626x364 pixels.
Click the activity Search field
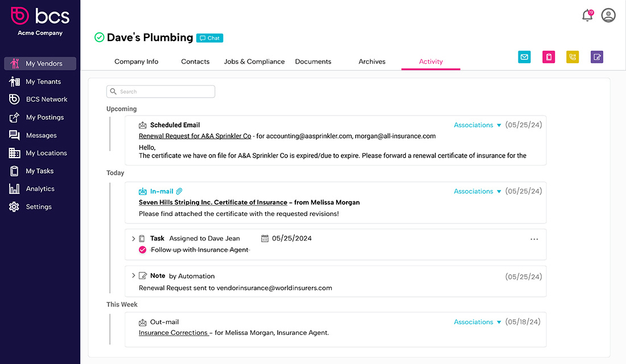coord(160,92)
